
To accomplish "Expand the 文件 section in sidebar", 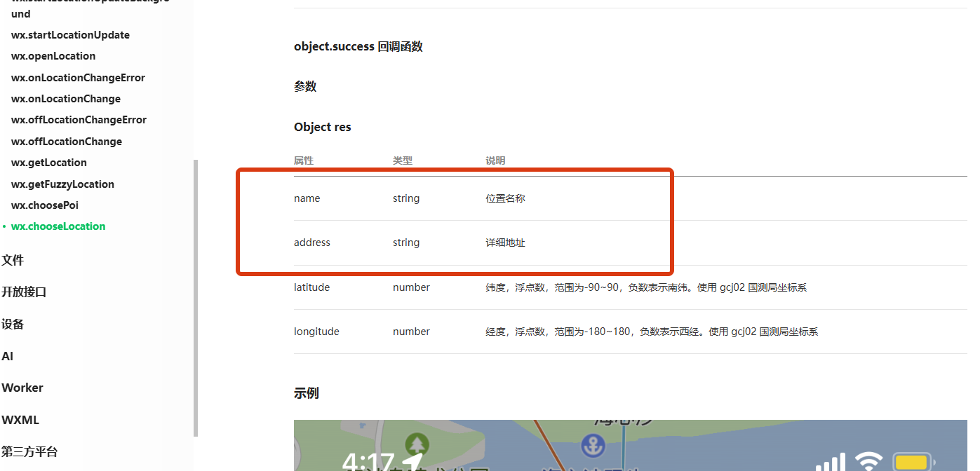I will pyautogui.click(x=13, y=260).
